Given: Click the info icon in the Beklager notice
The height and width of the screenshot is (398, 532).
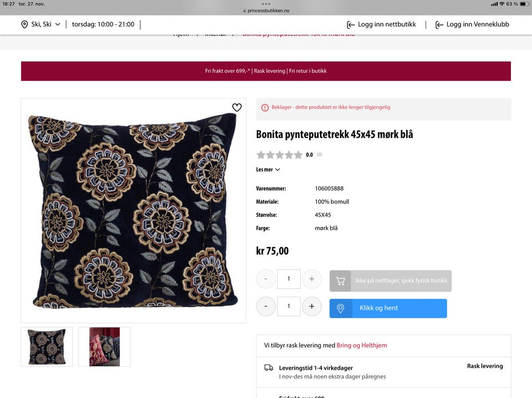Looking at the screenshot, I should coord(265,108).
